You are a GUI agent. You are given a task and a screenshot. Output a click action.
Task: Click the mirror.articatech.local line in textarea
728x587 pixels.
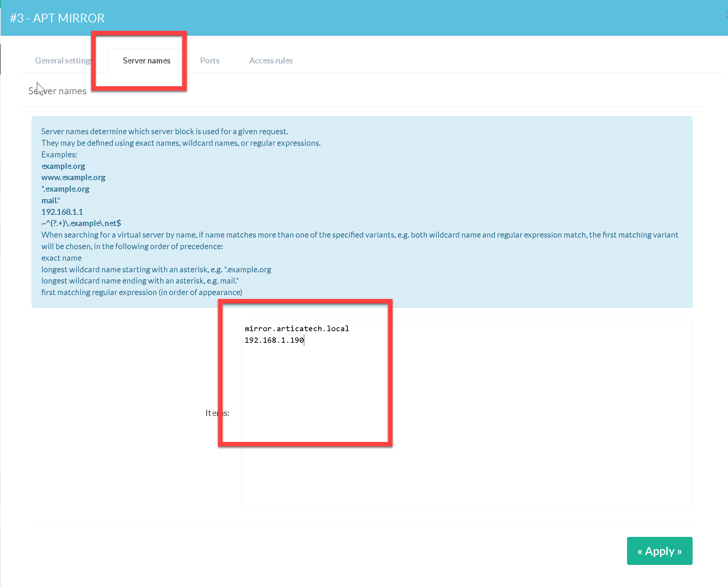point(297,329)
